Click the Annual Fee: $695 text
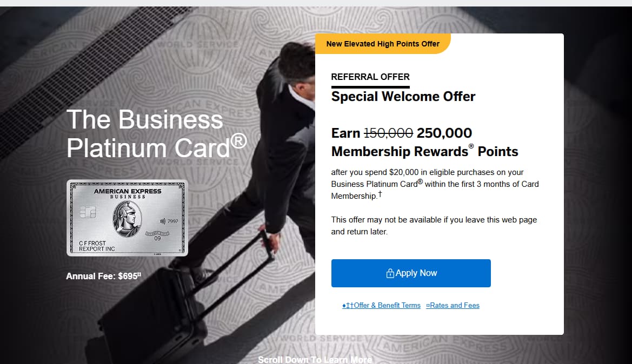 point(102,276)
